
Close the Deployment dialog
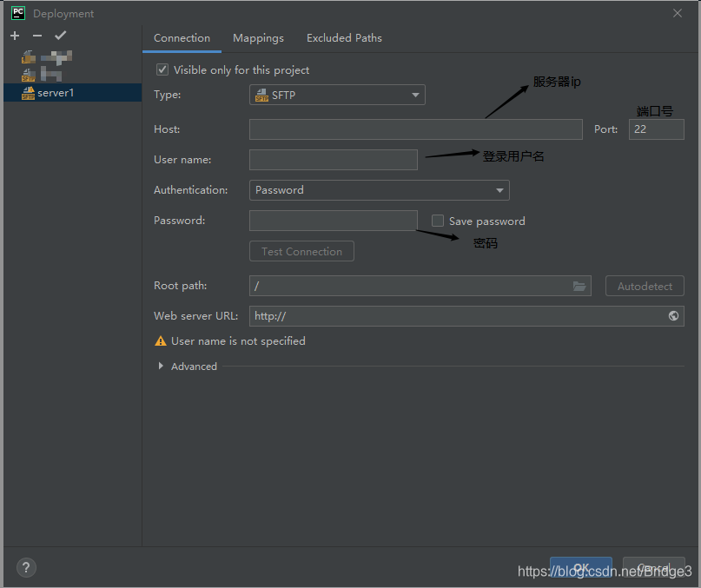pos(678,13)
